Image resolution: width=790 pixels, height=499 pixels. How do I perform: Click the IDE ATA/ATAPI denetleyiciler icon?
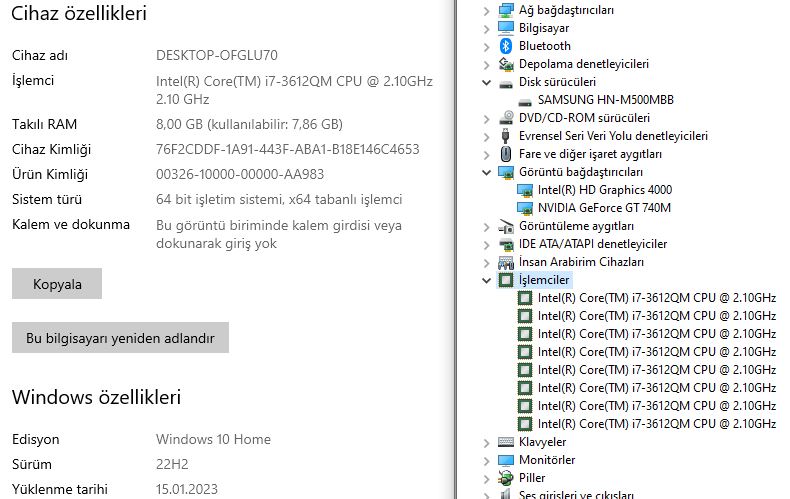click(506, 244)
